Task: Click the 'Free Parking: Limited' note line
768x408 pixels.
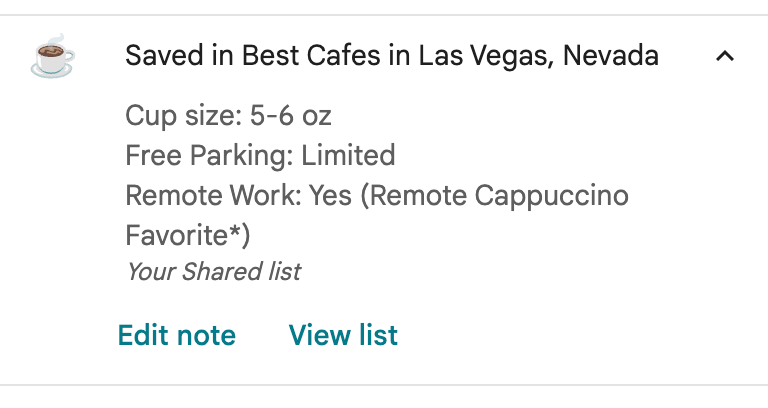Action: (x=260, y=155)
